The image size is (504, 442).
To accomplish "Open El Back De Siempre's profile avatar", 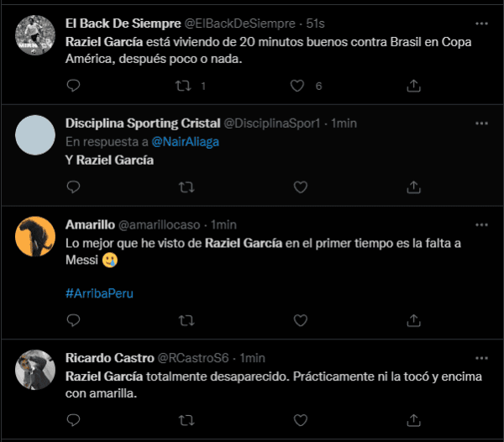I will click(x=35, y=34).
